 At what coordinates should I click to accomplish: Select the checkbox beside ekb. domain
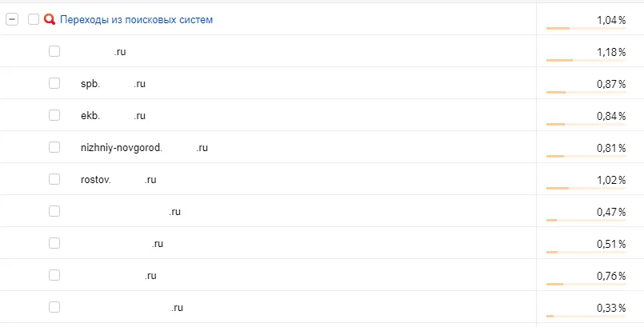coord(54,115)
